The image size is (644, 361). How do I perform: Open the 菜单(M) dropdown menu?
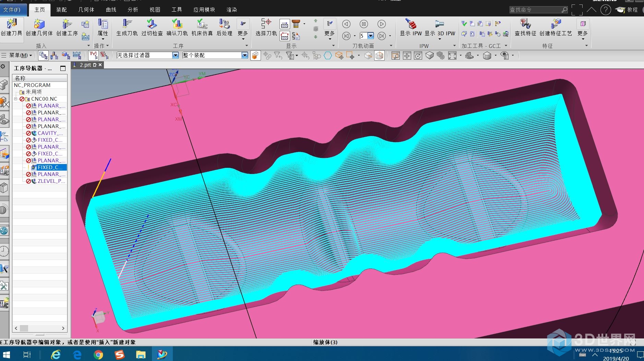[x=20, y=55]
